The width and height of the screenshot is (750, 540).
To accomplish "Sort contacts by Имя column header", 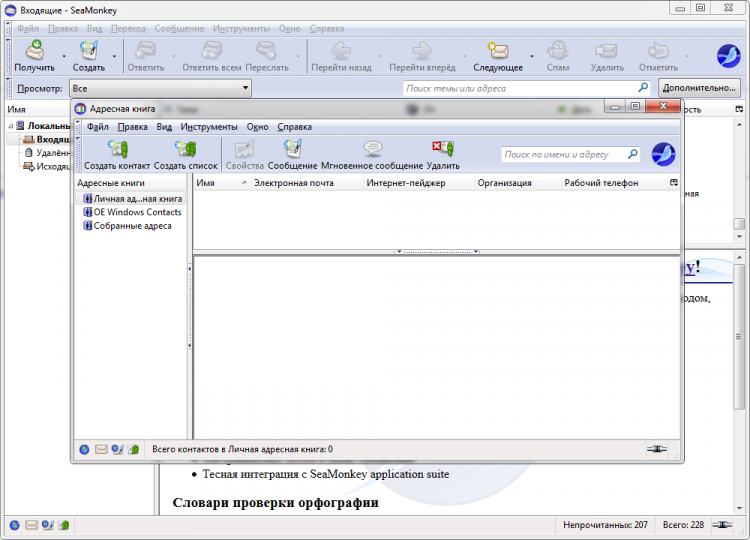I will click(x=221, y=183).
